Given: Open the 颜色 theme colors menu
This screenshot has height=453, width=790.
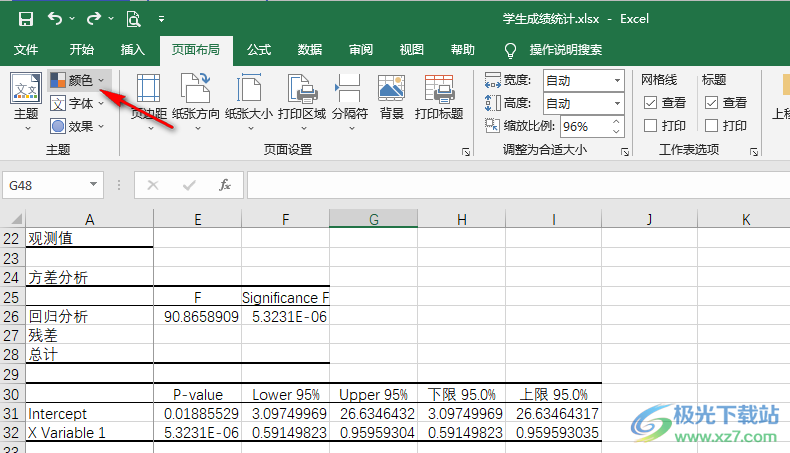Looking at the screenshot, I should pos(78,80).
